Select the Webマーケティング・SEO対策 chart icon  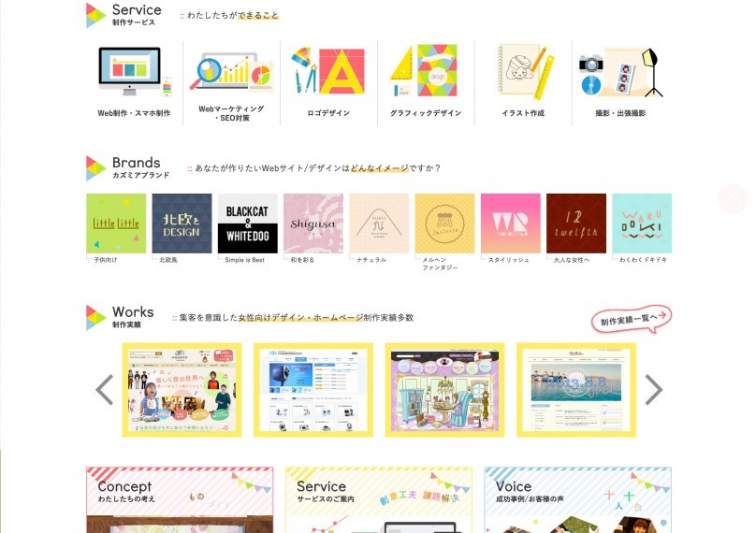point(232,72)
